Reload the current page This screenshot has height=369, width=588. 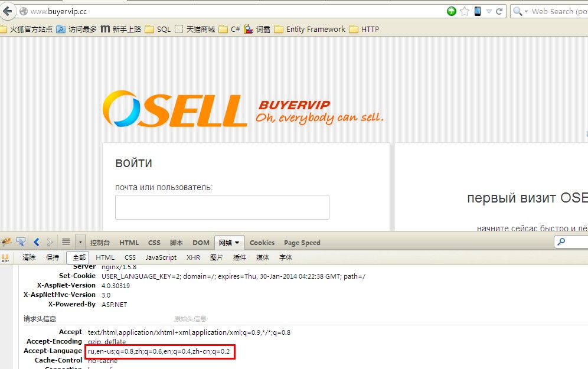click(499, 12)
